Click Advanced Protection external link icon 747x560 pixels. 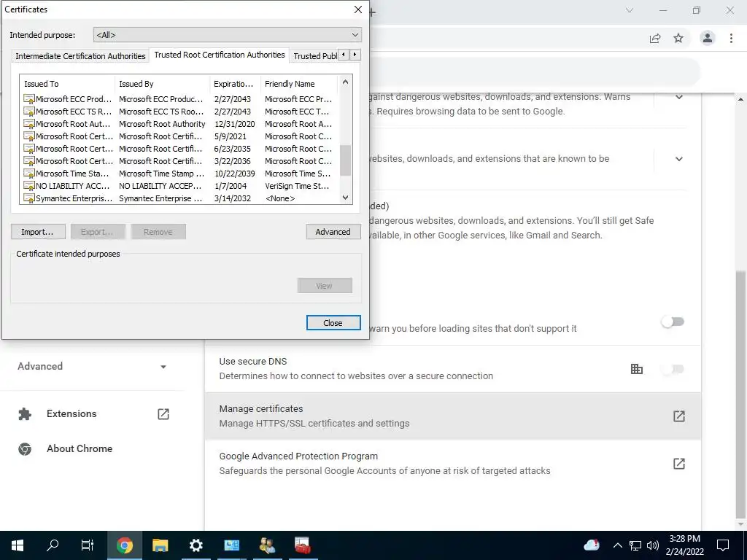(x=679, y=463)
